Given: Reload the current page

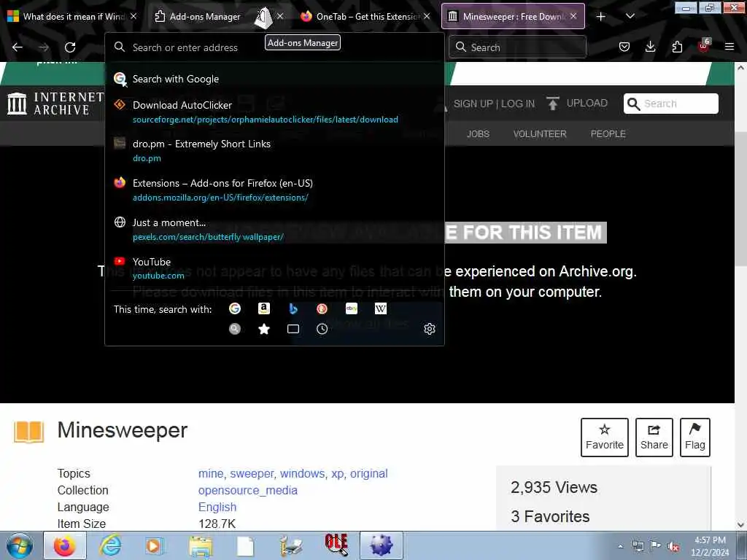Looking at the screenshot, I should [70, 47].
